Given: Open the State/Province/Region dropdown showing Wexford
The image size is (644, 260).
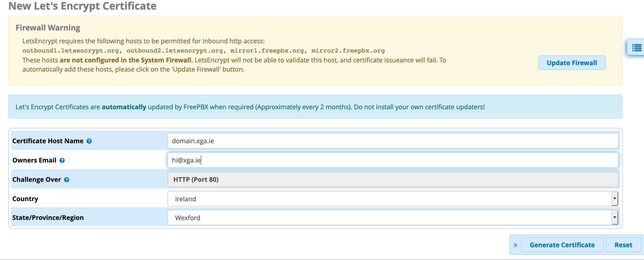Looking at the screenshot, I should [x=393, y=218].
